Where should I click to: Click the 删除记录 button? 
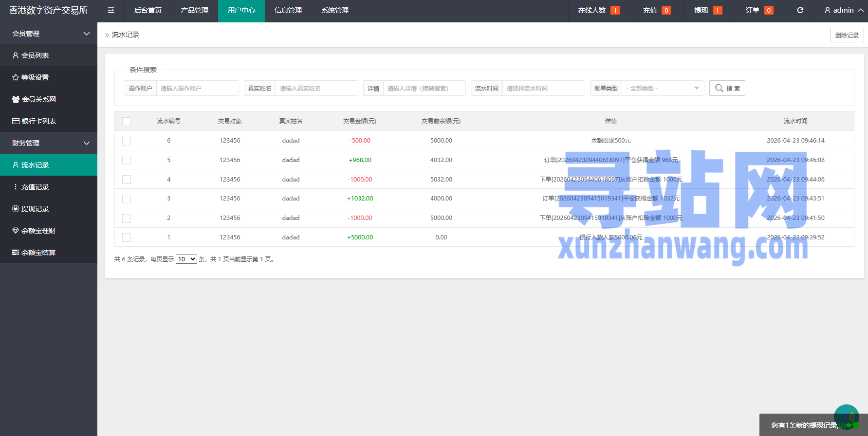pyautogui.click(x=847, y=35)
